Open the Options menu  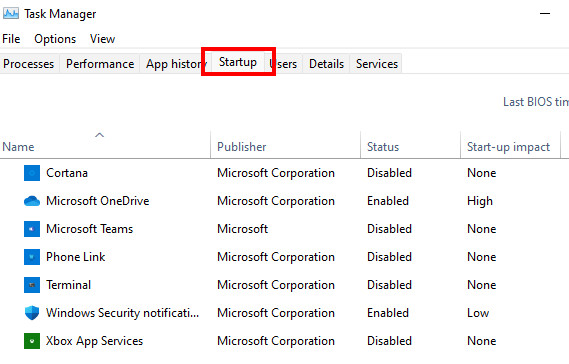(55, 39)
